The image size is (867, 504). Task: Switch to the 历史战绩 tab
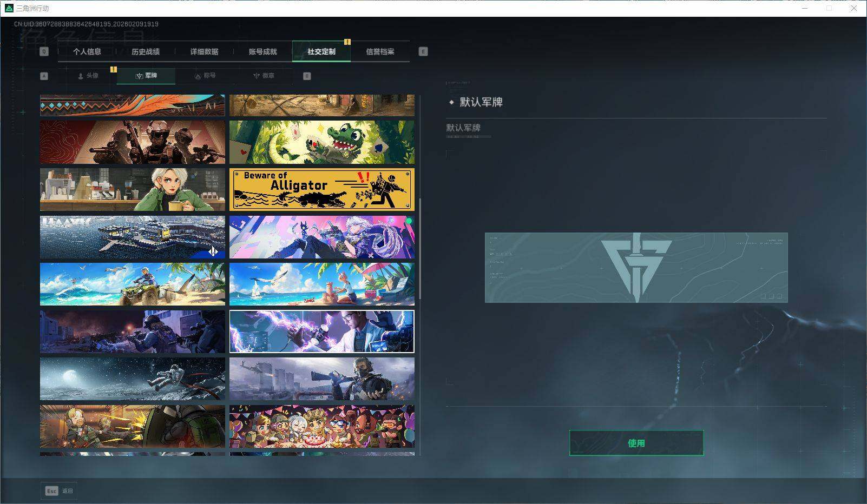[x=146, y=51]
